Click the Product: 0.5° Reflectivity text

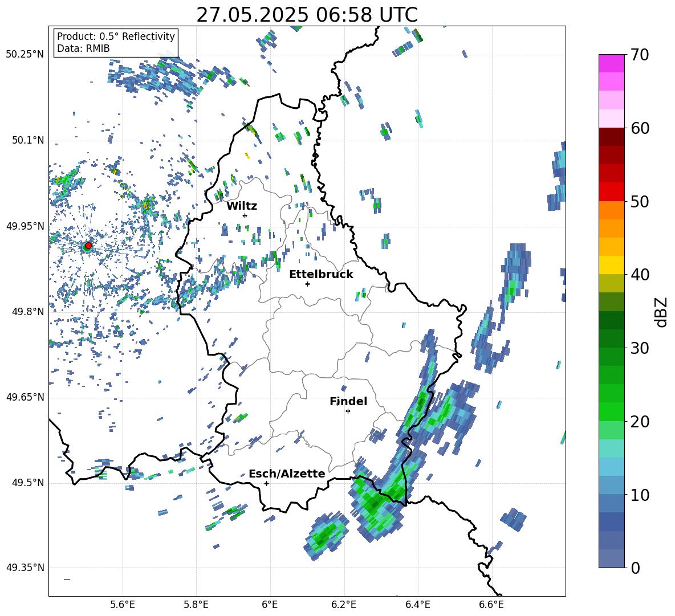[x=116, y=36]
